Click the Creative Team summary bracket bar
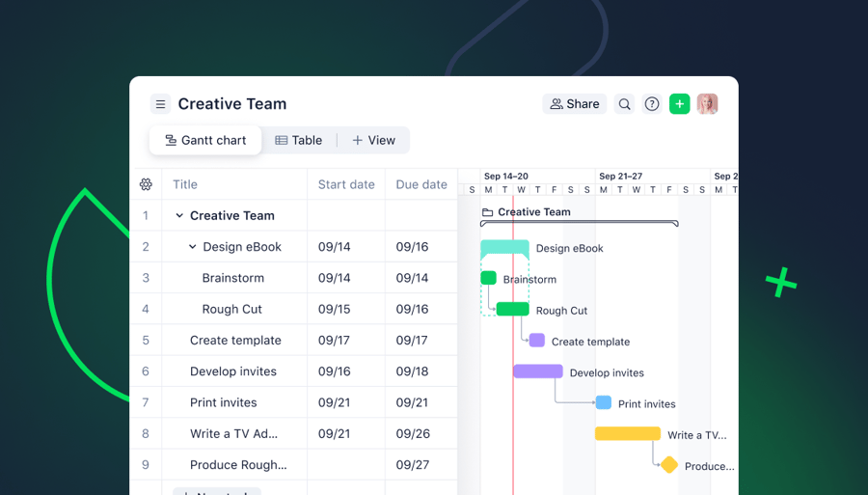This screenshot has height=495, width=868. [x=579, y=223]
